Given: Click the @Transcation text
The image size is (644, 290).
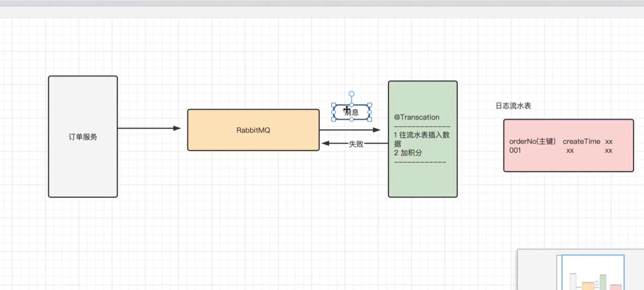Looking at the screenshot, I should tap(416, 117).
